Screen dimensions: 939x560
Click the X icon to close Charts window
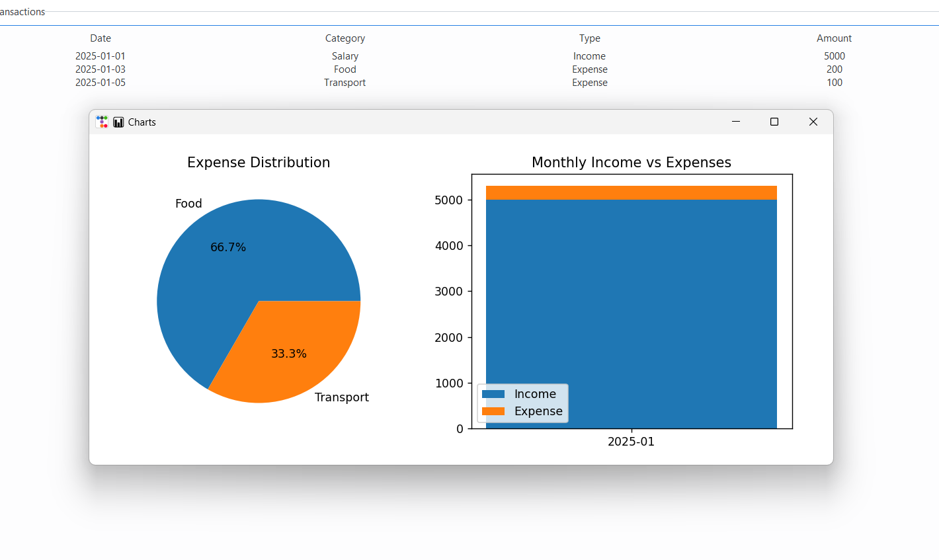[813, 122]
